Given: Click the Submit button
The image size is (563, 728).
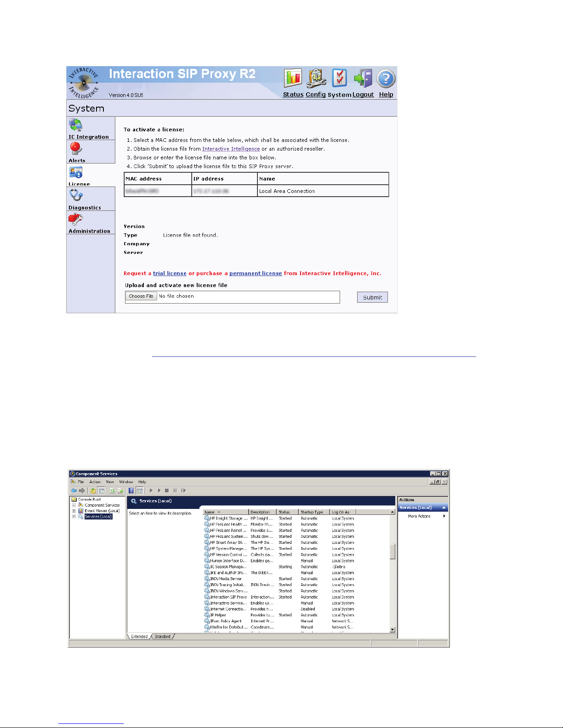Looking at the screenshot, I should [372, 297].
